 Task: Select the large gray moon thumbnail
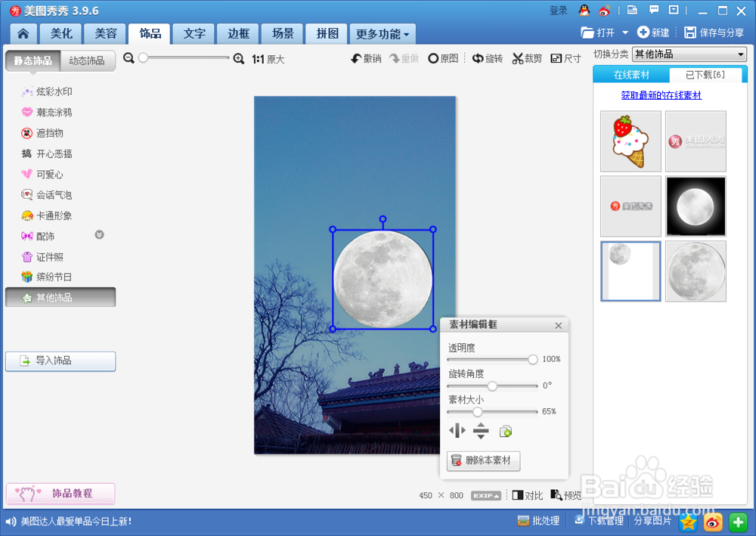pyautogui.click(x=696, y=271)
